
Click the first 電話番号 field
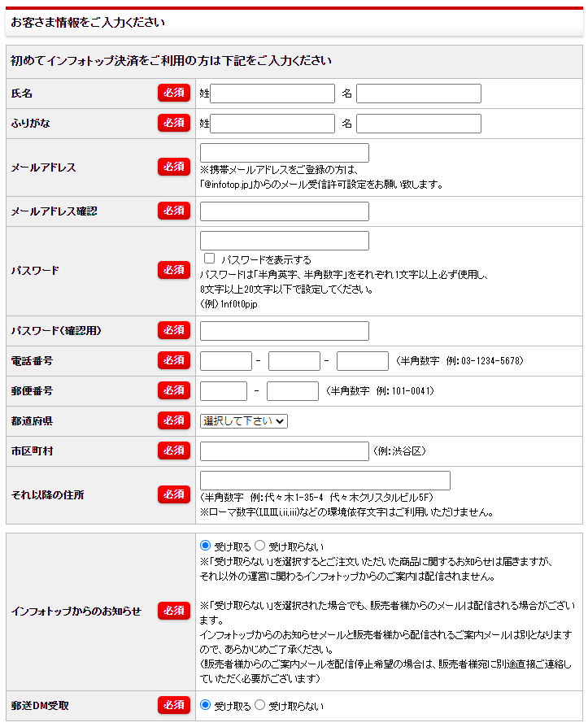pos(226,361)
